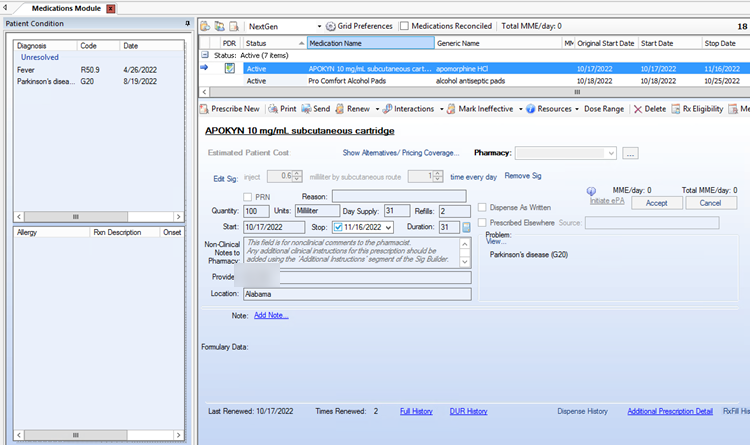Click the Allergy list horizontal scrollbar
Screen dimensions: 750x445
(x=99, y=435)
